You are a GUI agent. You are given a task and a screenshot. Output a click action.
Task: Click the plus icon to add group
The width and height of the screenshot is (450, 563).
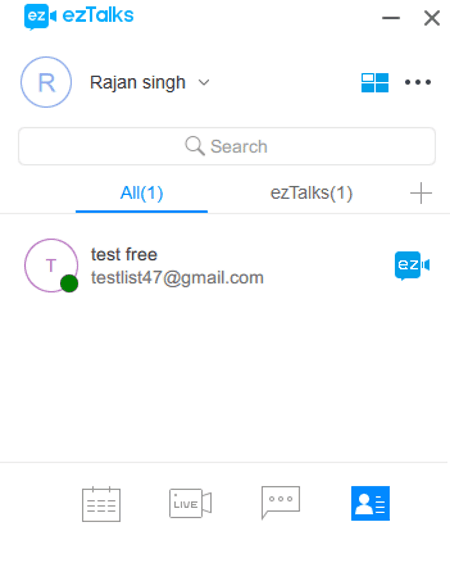tap(421, 193)
